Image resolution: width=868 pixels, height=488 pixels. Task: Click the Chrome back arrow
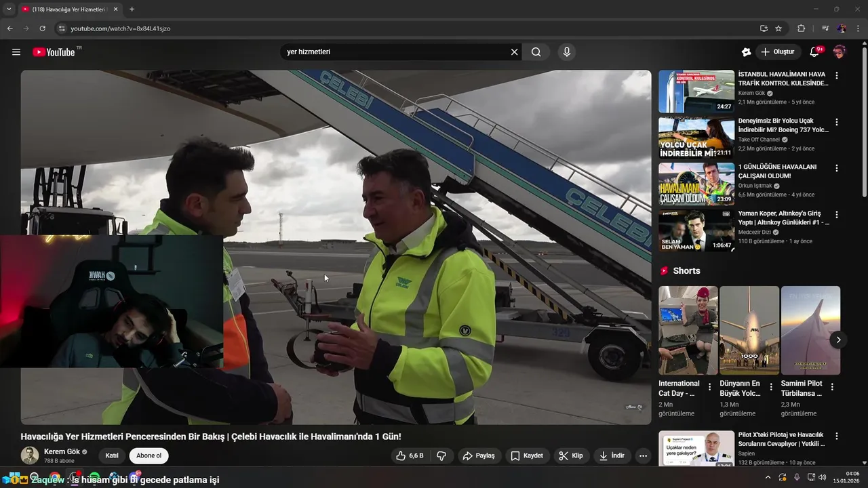coord(9,28)
